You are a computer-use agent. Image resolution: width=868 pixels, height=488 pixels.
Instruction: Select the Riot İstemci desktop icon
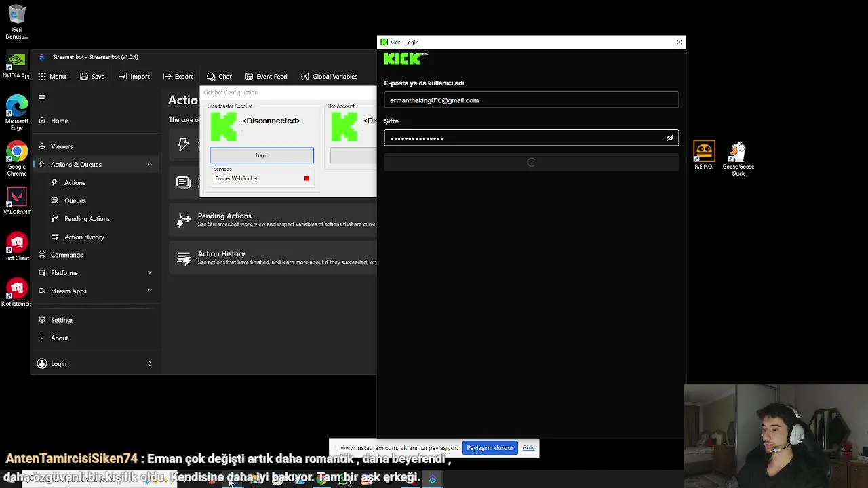[16, 293]
